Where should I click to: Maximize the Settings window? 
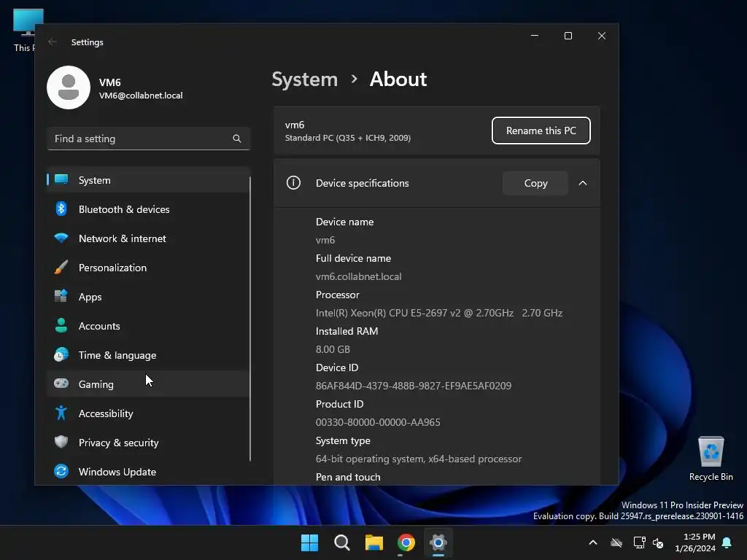point(568,36)
